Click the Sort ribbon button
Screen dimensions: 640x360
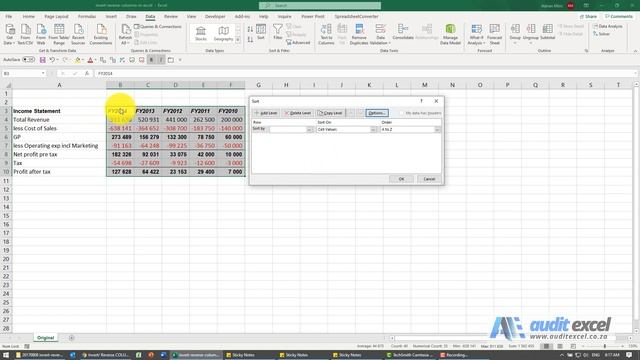(x=261, y=32)
